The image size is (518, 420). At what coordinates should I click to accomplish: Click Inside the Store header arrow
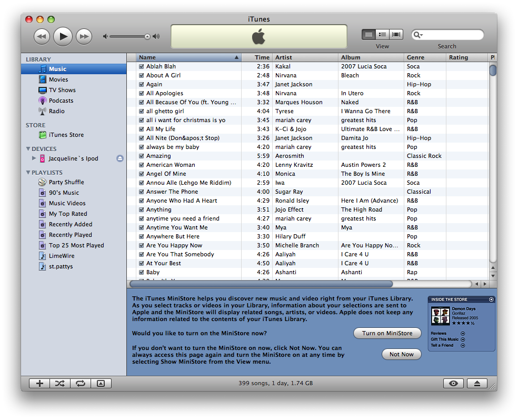pyautogui.click(x=491, y=299)
